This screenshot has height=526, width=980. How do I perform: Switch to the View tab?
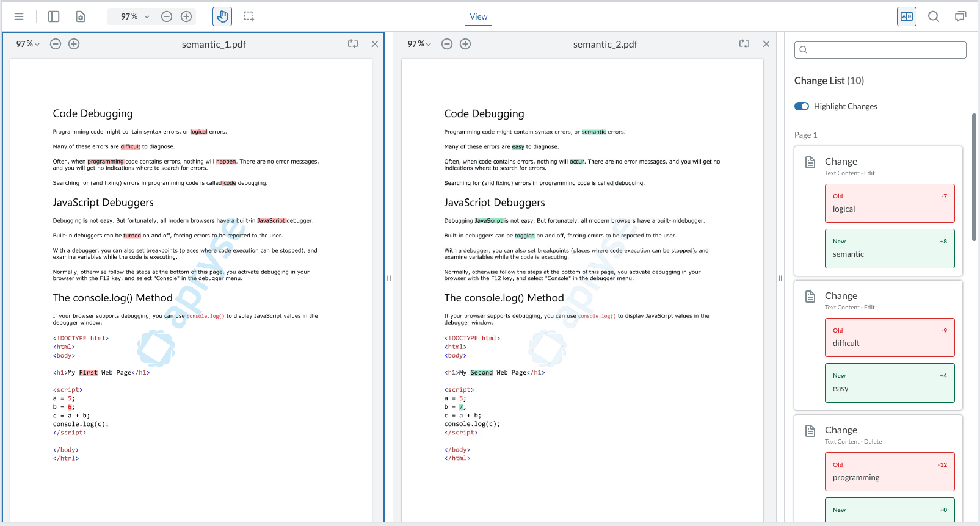pos(479,16)
